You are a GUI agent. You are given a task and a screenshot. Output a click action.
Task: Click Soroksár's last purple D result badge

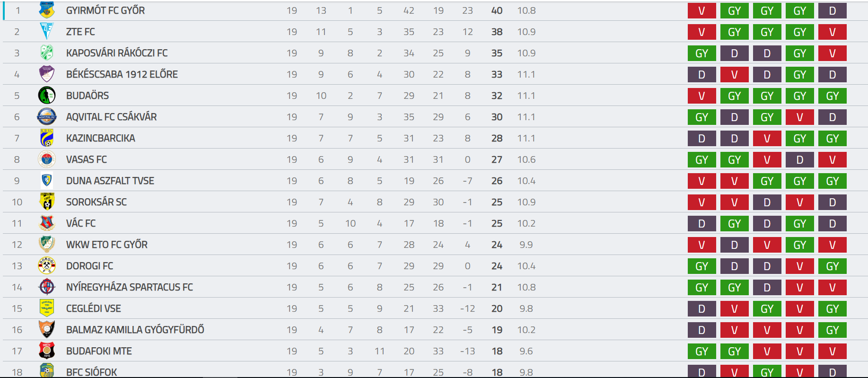(x=832, y=202)
